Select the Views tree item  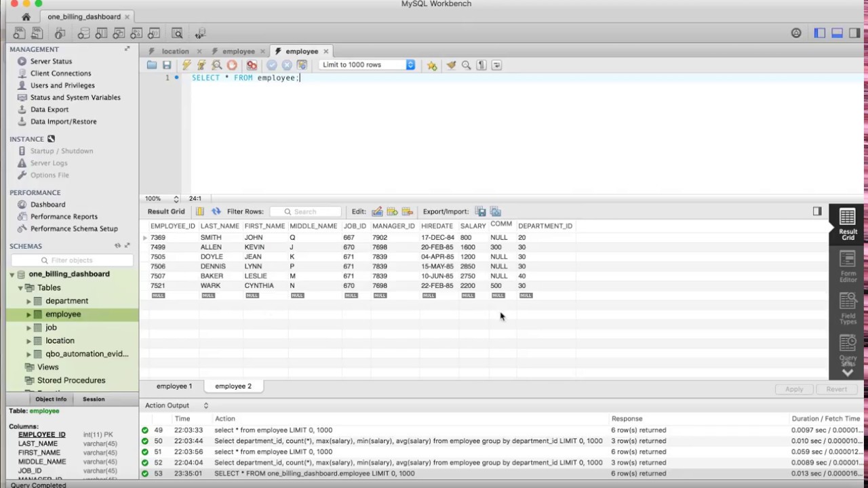coord(47,367)
